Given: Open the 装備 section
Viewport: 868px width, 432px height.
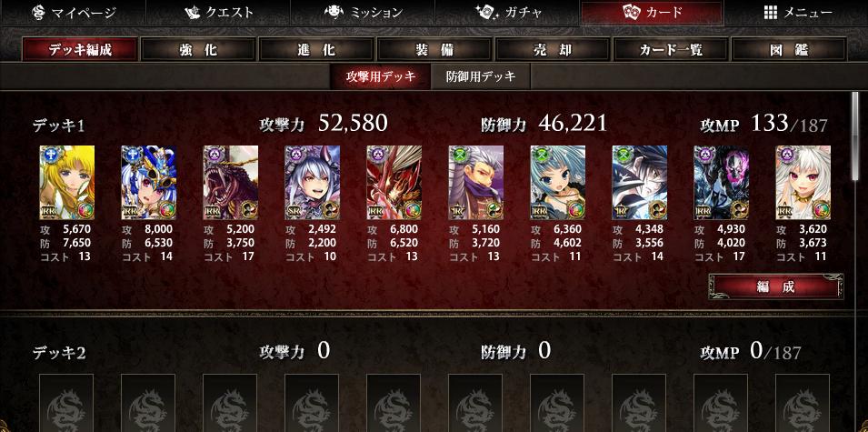Looking at the screenshot, I should [x=434, y=50].
